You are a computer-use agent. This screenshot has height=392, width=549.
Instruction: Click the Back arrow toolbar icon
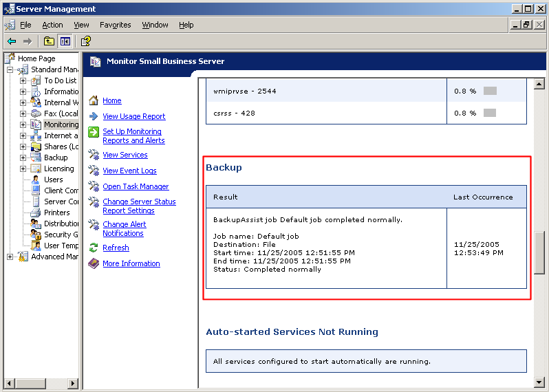[x=12, y=41]
